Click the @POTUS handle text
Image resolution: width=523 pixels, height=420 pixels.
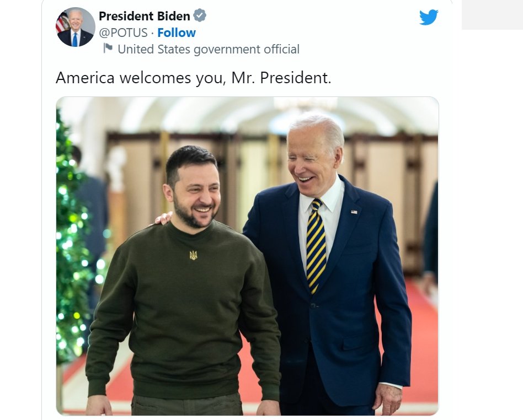(123, 33)
